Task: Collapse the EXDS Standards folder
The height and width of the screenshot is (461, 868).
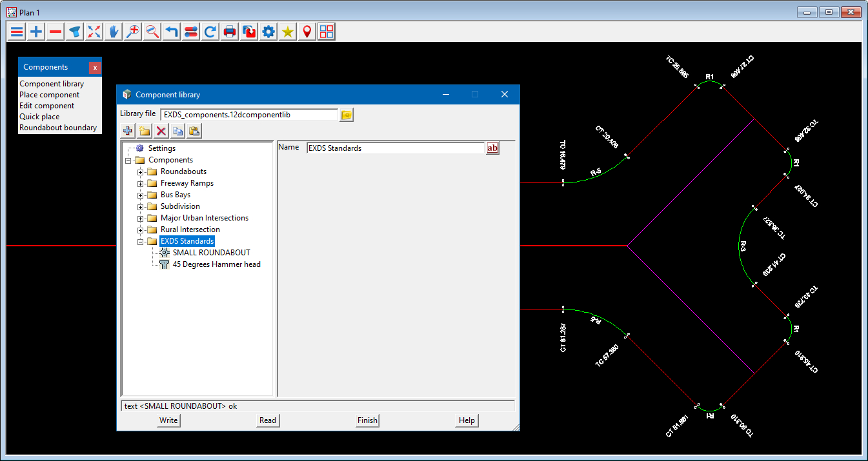Action: [x=140, y=242]
